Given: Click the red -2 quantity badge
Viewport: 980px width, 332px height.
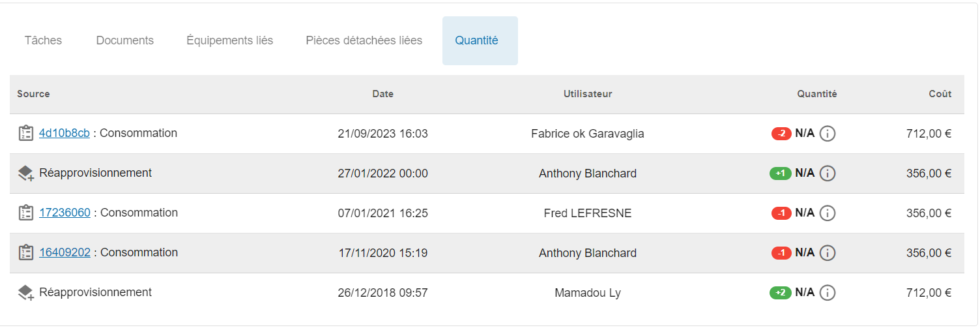Looking at the screenshot, I should (x=781, y=134).
